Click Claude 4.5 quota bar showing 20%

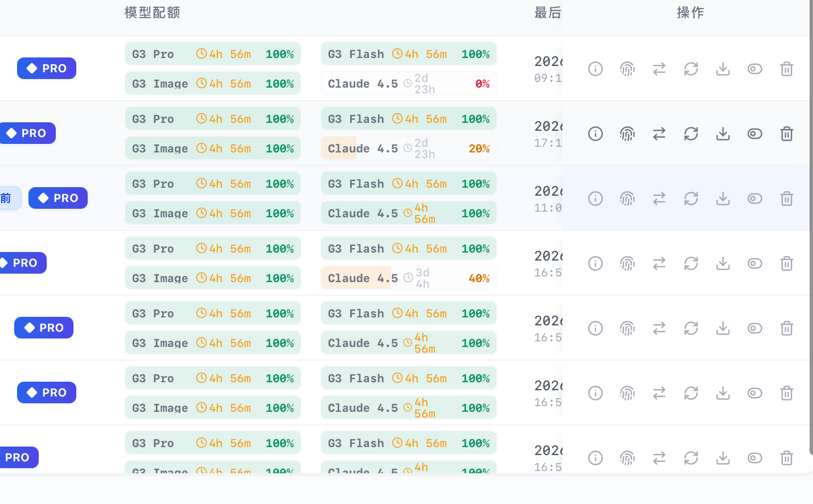[409, 148]
